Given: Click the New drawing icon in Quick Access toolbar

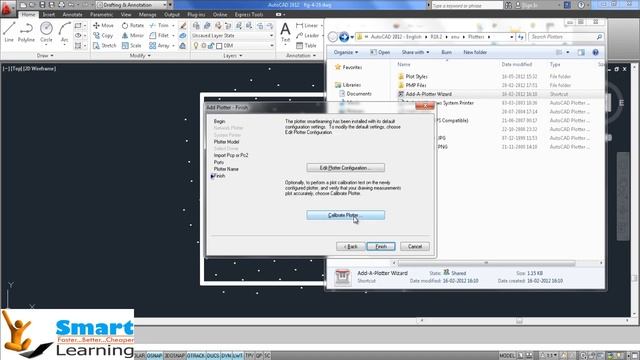Looking at the screenshot, I should point(23,5).
